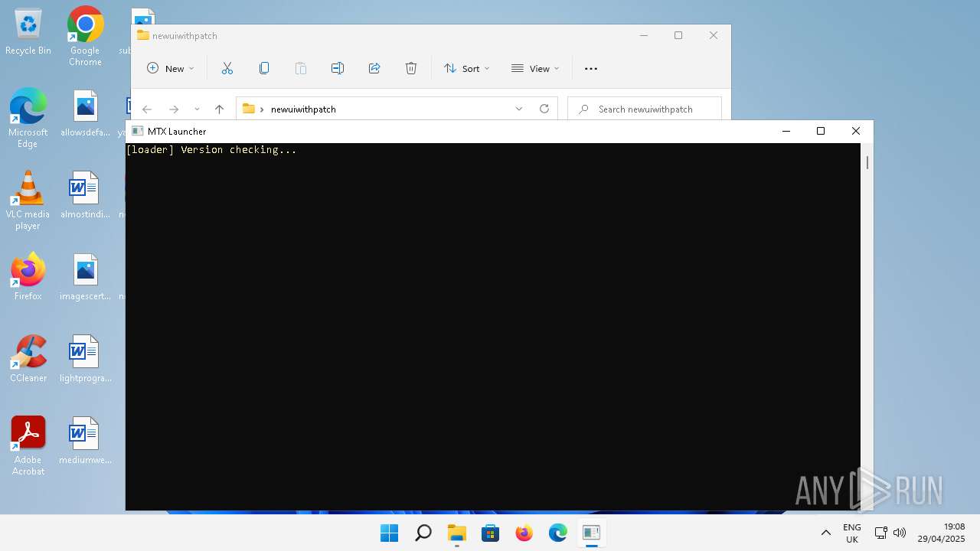The height and width of the screenshot is (551, 980).
Task: Open Microsoft Store from taskbar
Action: pyautogui.click(x=490, y=533)
